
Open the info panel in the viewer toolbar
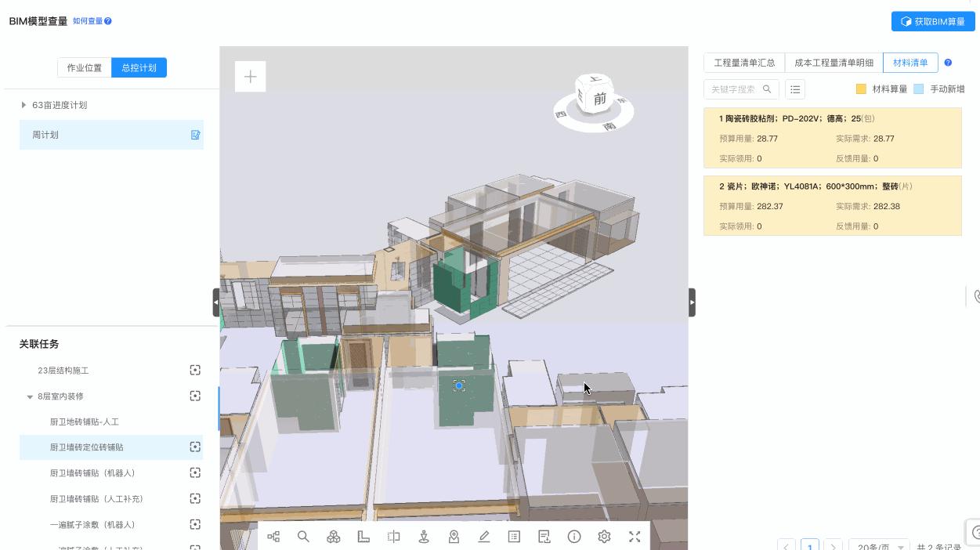(x=574, y=537)
